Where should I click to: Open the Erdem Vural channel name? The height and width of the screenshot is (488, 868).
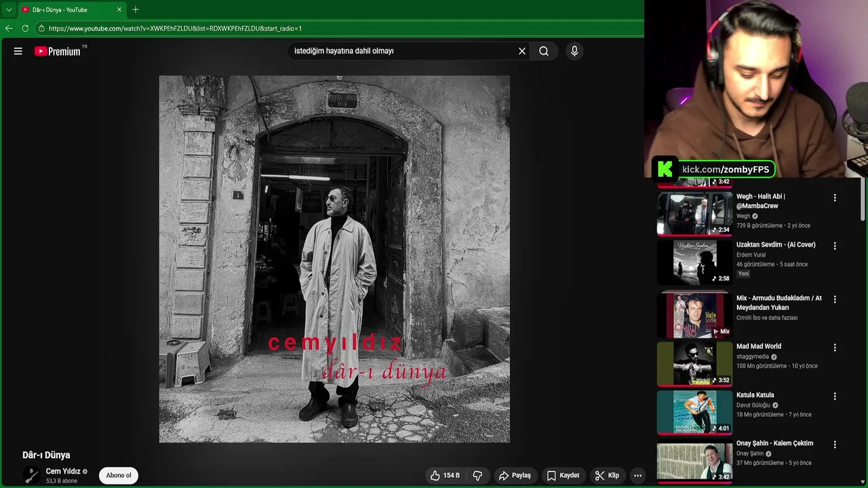point(751,255)
